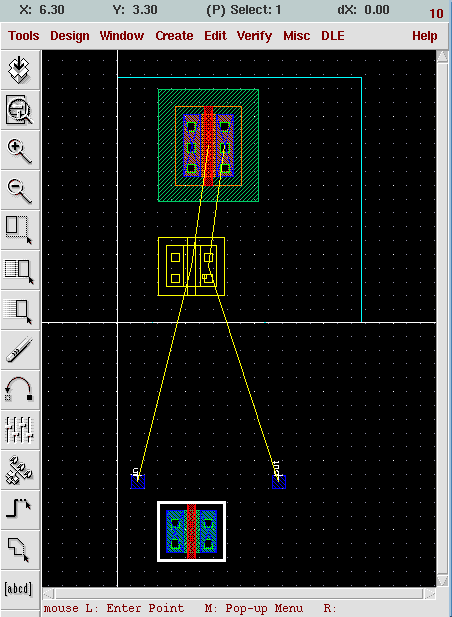Open the Verify menu
Image resolution: width=452 pixels, height=617 pixels.
pyautogui.click(x=254, y=36)
